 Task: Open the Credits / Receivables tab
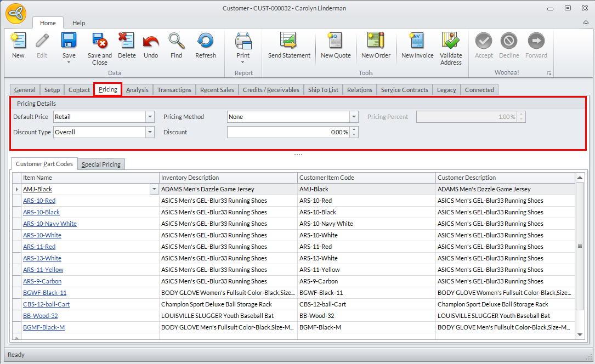[271, 90]
